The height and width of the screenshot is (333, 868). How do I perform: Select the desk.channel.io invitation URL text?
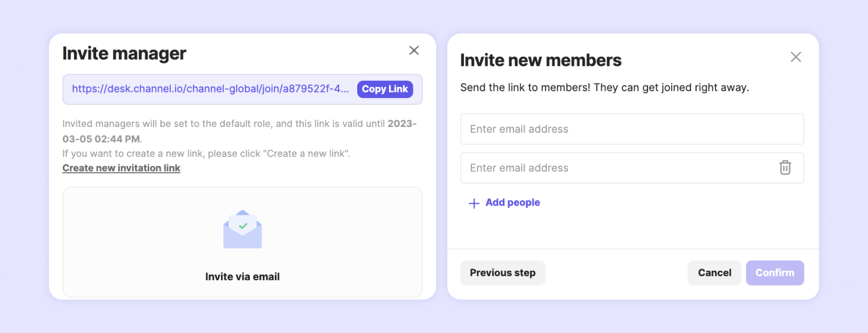211,89
